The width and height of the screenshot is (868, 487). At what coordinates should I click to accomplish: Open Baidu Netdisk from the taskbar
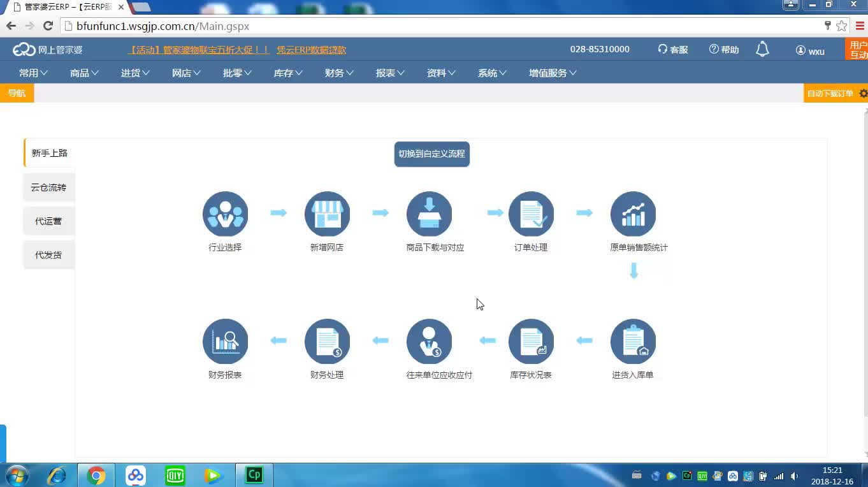point(135,476)
